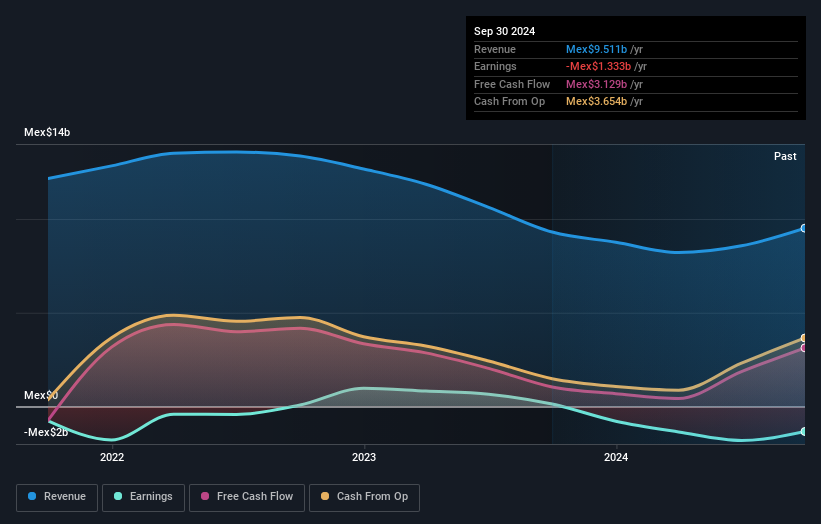Click the Mex$14b y-axis label
The image size is (821, 524).
[47, 132]
